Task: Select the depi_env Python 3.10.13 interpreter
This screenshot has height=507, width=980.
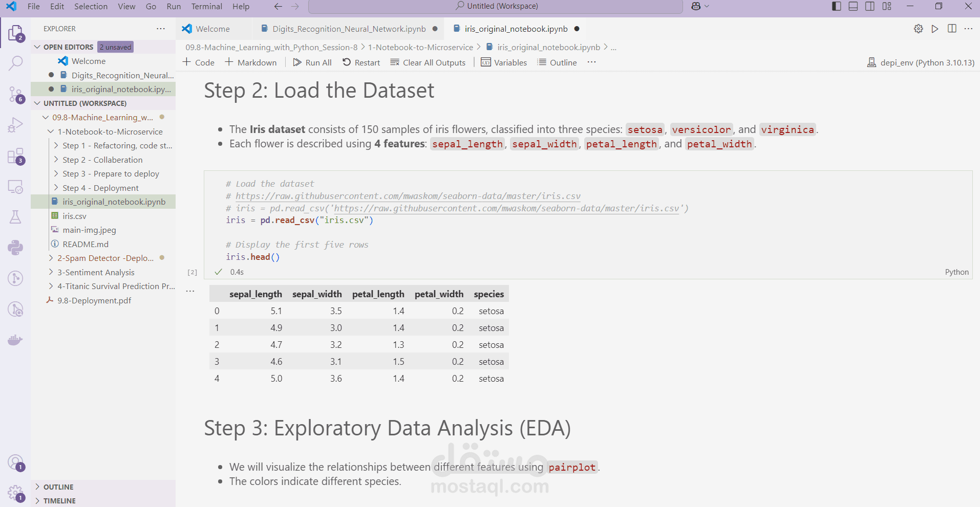Action: (920, 62)
